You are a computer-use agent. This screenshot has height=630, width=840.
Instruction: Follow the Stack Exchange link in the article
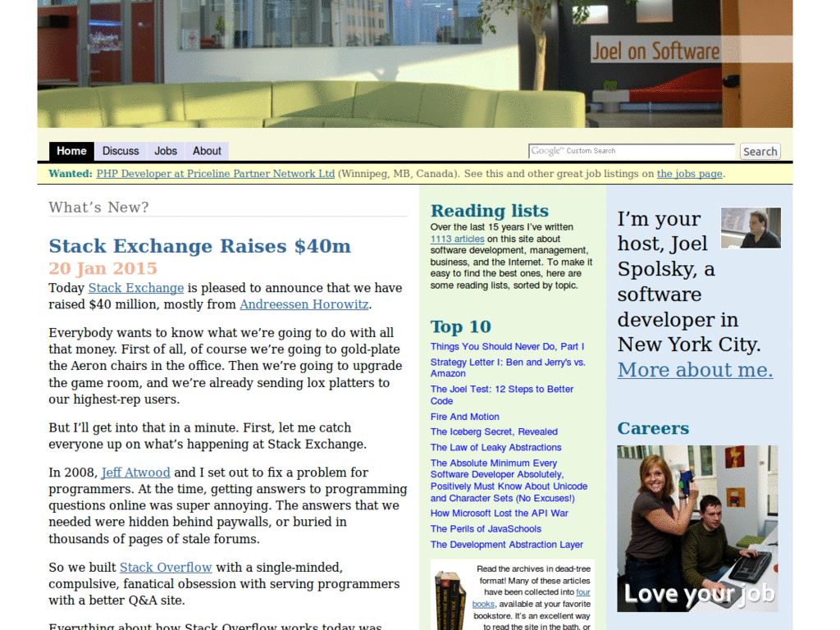point(136,288)
